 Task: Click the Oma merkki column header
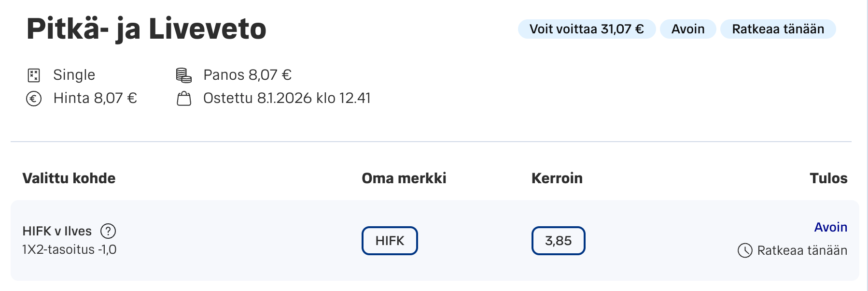tap(404, 178)
